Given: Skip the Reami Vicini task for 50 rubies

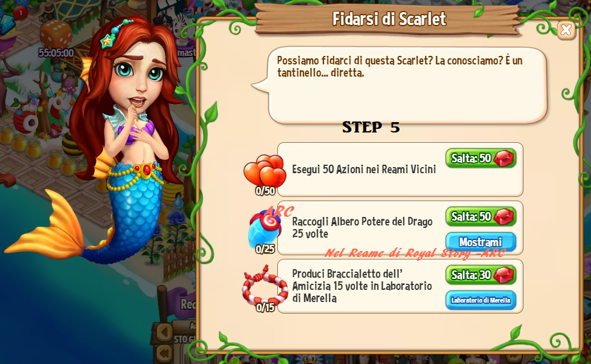Looking at the screenshot, I should pos(480,158).
